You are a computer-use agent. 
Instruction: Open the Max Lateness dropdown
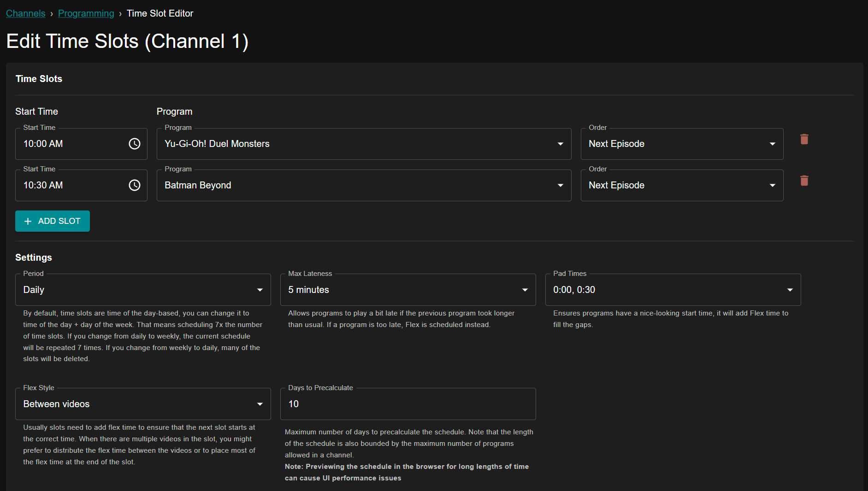(525, 290)
